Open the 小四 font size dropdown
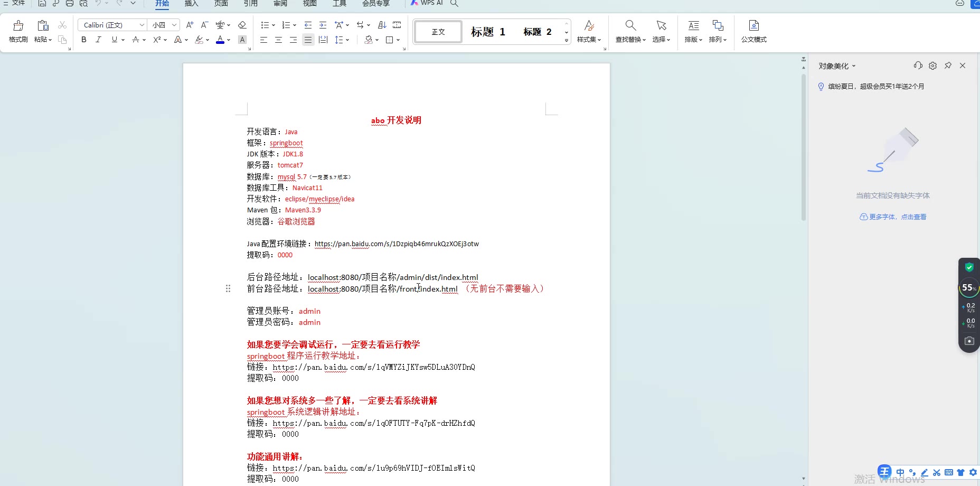Screen dimensions: 980x486 174,25
